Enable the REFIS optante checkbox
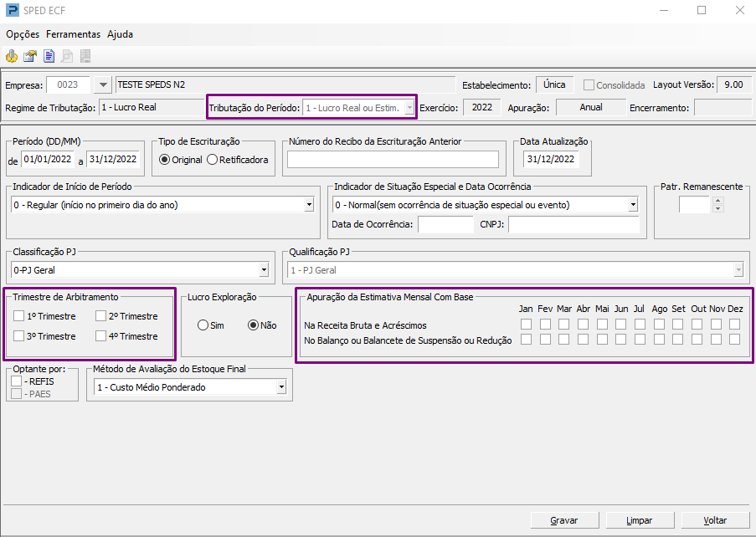The width and height of the screenshot is (756, 537). [x=17, y=381]
